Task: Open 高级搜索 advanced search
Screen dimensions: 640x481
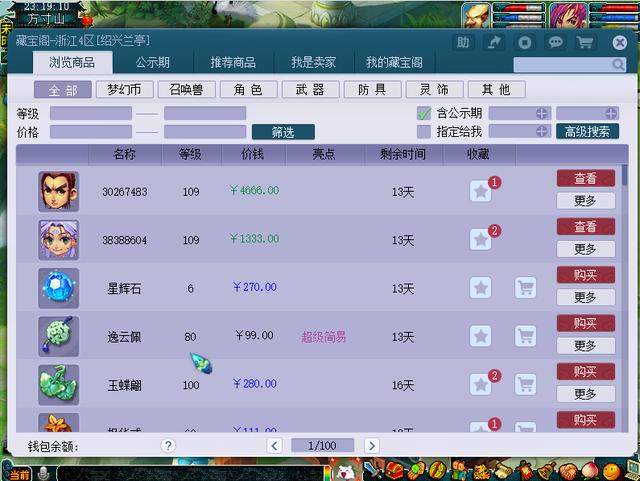Action: coord(587,131)
